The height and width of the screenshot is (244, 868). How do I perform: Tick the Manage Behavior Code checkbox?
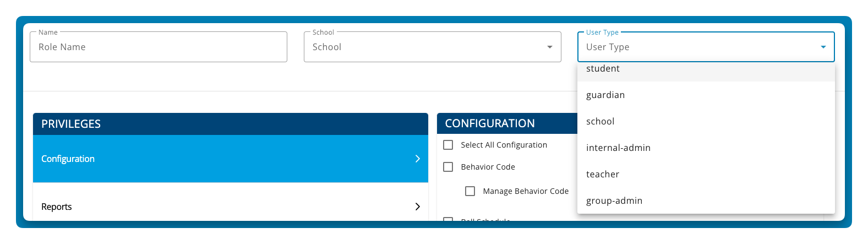click(x=470, y=191)
